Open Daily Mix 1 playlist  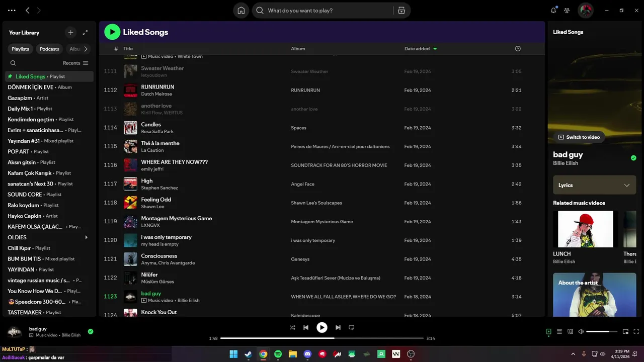(49, 109)
